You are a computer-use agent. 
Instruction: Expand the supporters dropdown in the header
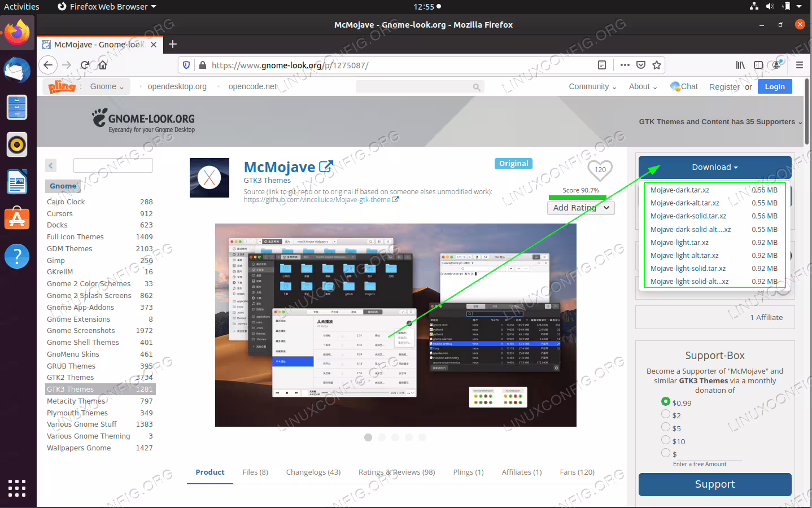721,122
